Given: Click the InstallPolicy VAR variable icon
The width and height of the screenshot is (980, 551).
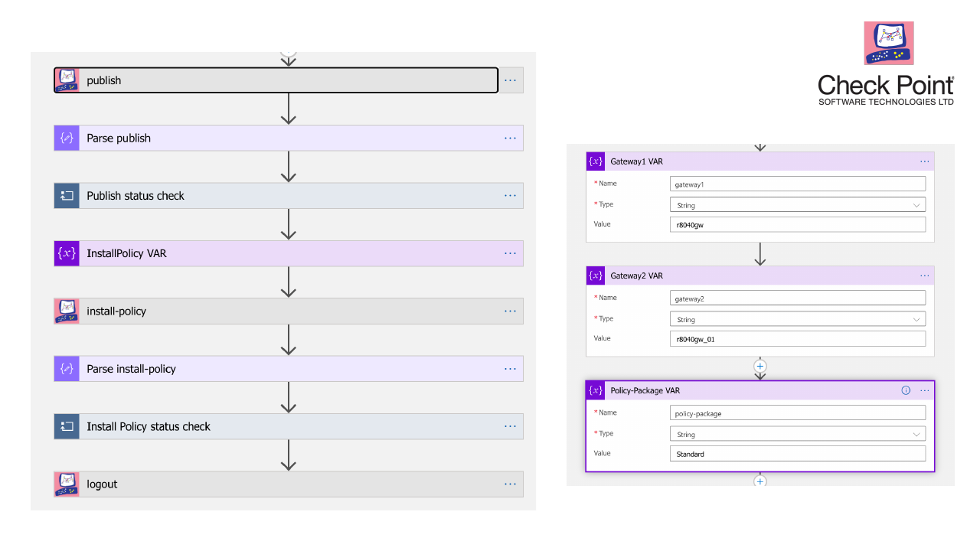Looking at the screenshot, I should click(x=67, y=253).
